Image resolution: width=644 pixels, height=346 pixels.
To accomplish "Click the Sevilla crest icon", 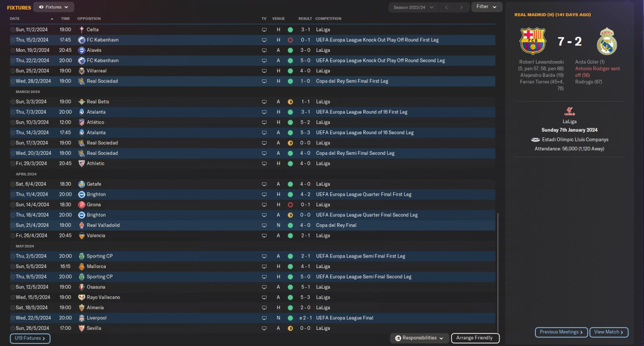I will 82,328.
